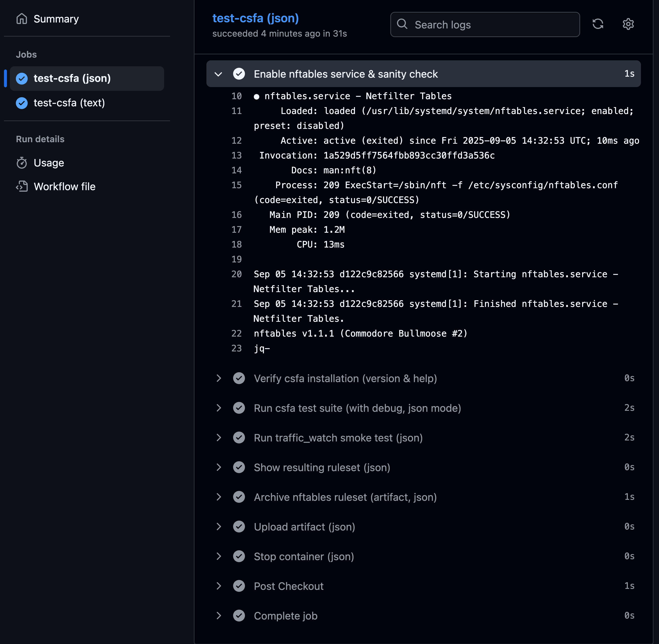
Task: Click log line number 12
Action: coord(237,141)
